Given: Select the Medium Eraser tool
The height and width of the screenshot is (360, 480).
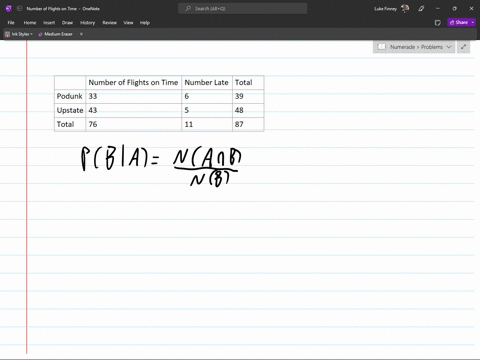Looking at the screenshot, I should point(55,34).
